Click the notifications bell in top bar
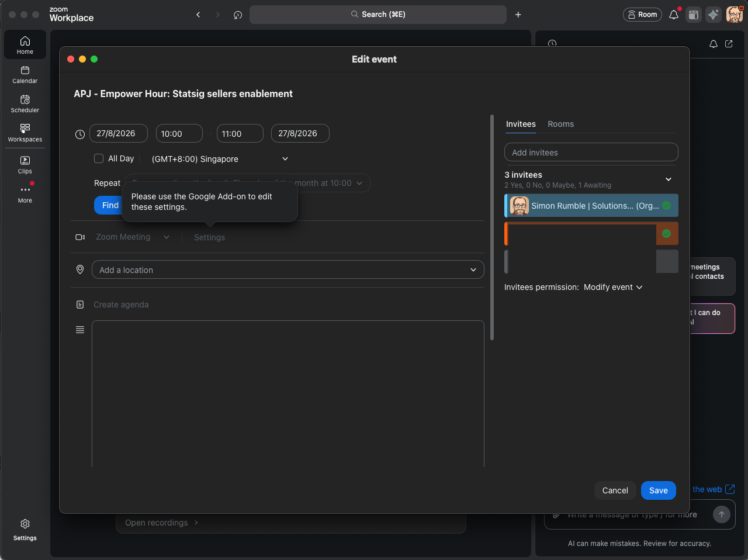This screenshot has height=560, width=748. click(x=674, y=15)
